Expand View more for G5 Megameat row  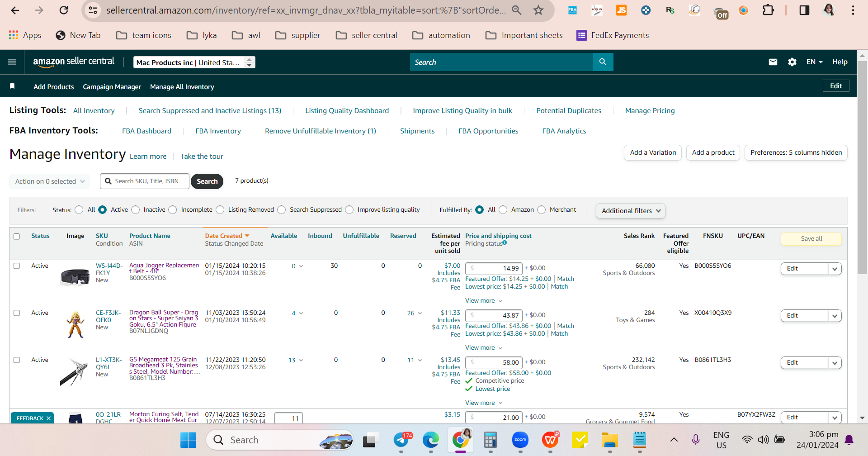(x=484, y=403)
